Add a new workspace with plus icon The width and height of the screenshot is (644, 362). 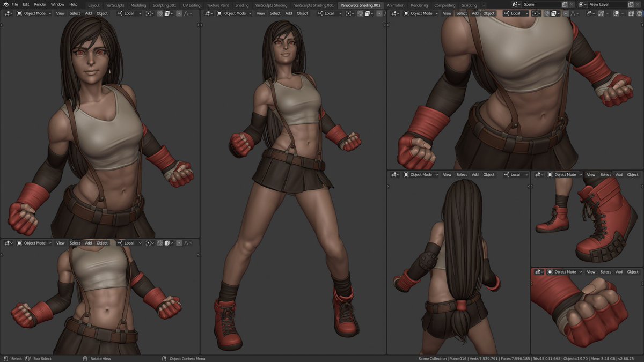click(484, 5)
